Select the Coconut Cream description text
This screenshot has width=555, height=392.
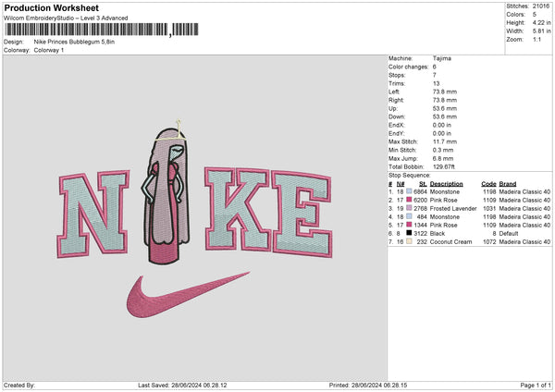click(450, 242)
